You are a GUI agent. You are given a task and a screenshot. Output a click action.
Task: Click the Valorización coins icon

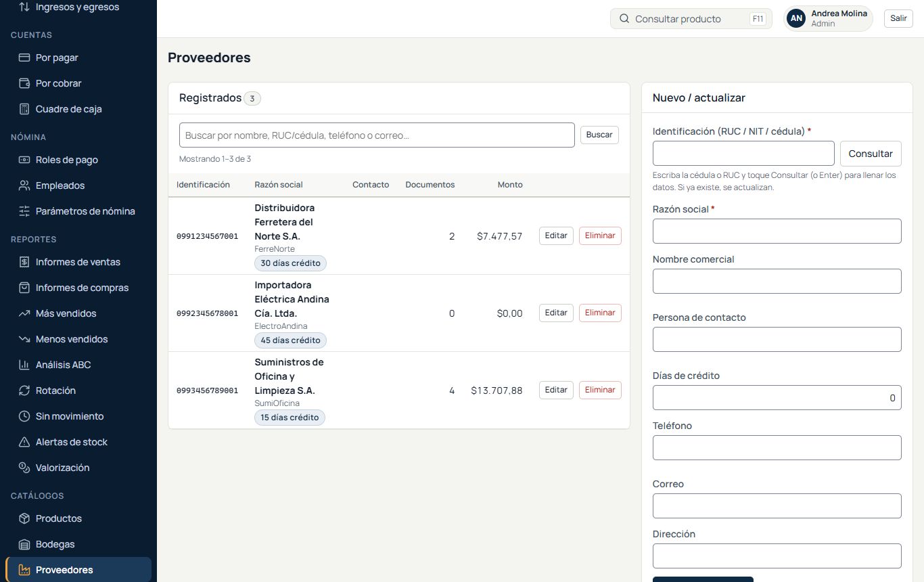[x=24, y=468]
